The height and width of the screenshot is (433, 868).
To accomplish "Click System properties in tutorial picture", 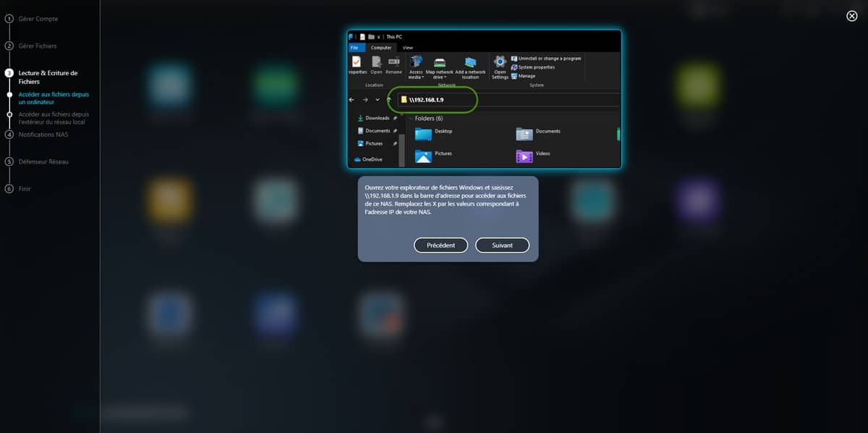I will coord(533,67).
